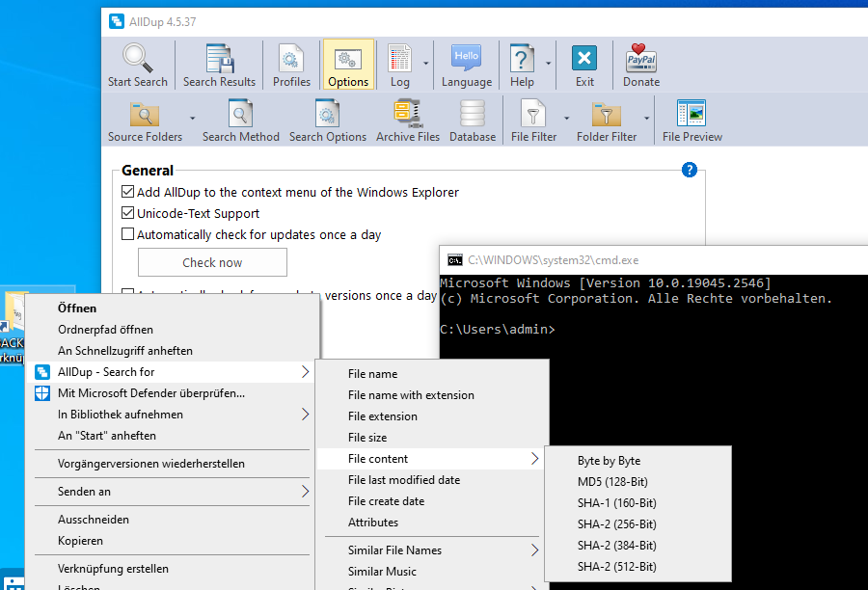The width and height of the screenshot is (868, 590).
Task: Open the blue help question mark icon
Action: click(x=689, y=171)
